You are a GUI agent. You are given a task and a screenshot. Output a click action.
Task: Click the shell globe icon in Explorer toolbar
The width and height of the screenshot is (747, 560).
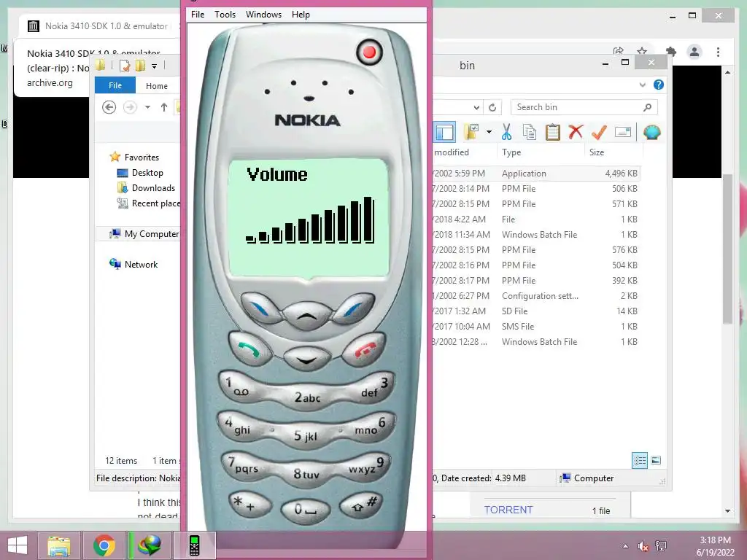[651, 131]
